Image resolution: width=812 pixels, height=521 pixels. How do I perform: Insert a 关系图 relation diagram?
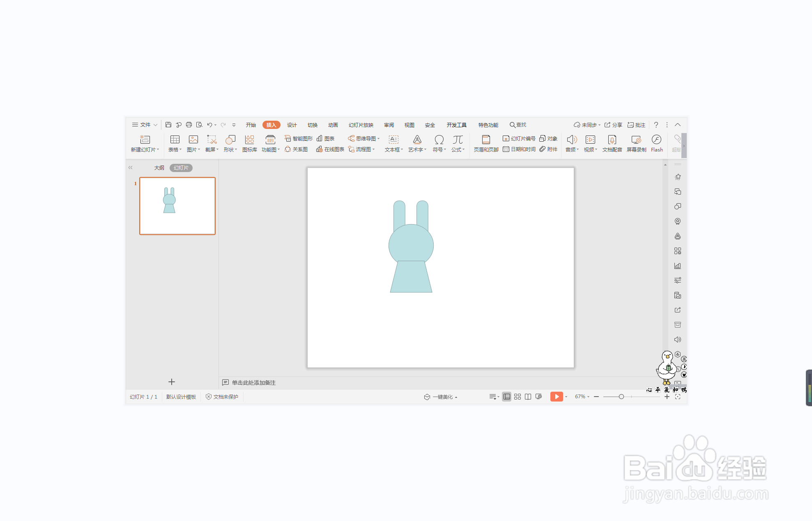point(296,149)
